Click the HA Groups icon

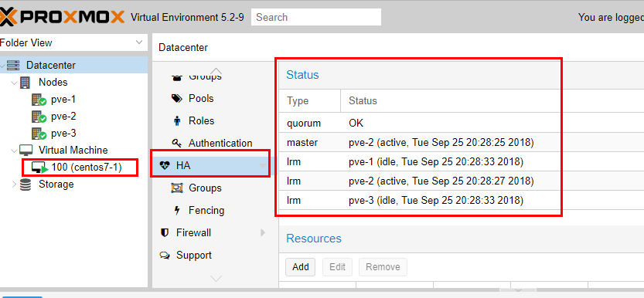pos(176,188)
